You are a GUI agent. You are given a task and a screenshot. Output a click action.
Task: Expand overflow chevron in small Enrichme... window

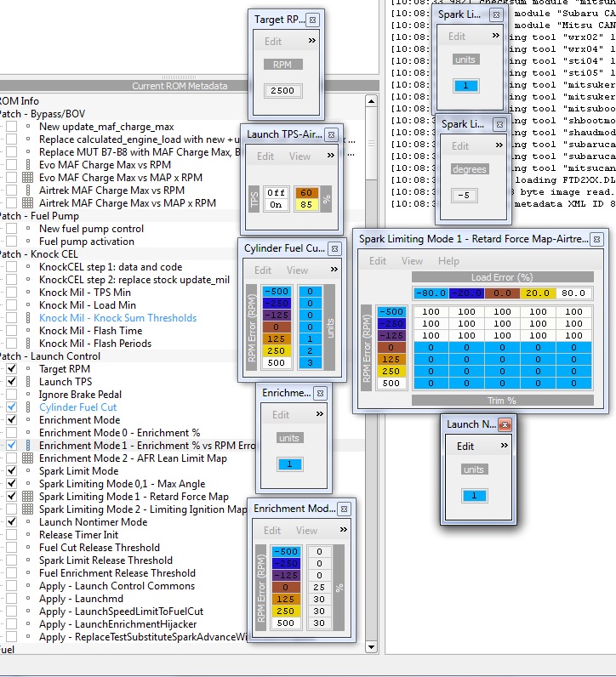(320, 414)
